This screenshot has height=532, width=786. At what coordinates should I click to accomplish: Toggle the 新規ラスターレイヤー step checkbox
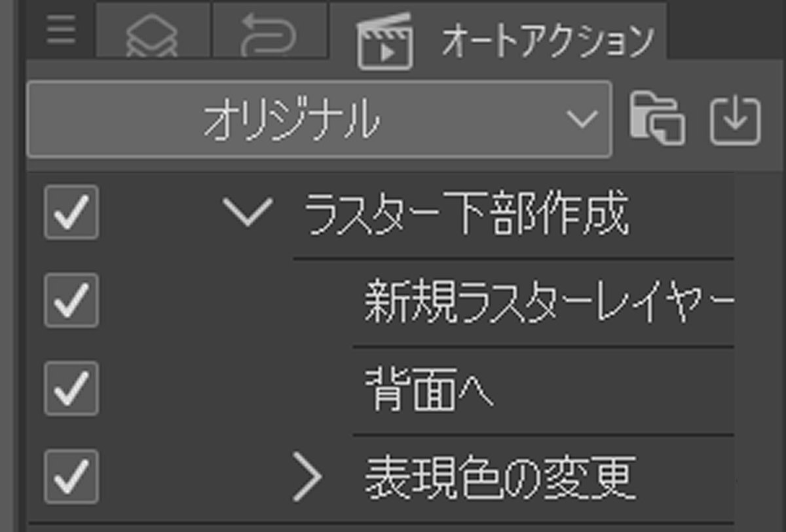tap(71, 300)
